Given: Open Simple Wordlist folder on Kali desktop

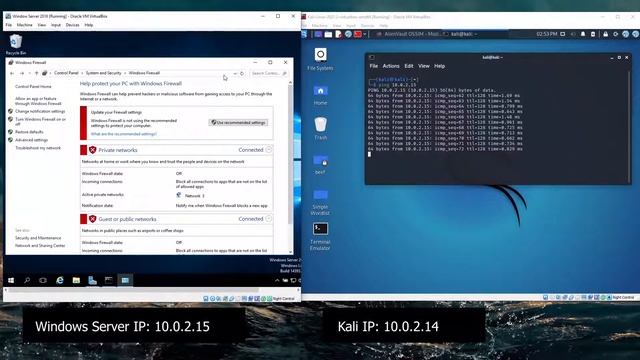Looking at the screenshot, I should [x=320, y=203].
